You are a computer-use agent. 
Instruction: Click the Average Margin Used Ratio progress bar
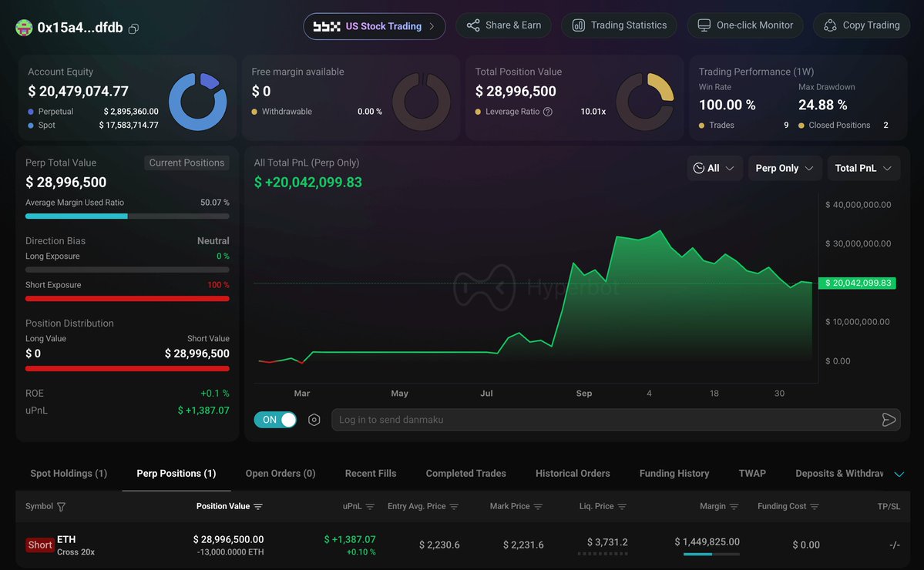(127, 216)
